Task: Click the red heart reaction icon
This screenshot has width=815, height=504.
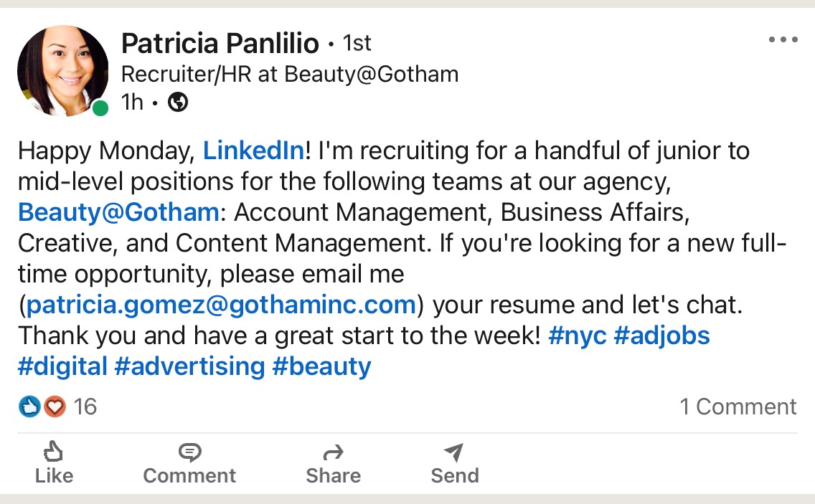Action: (55, 406)
